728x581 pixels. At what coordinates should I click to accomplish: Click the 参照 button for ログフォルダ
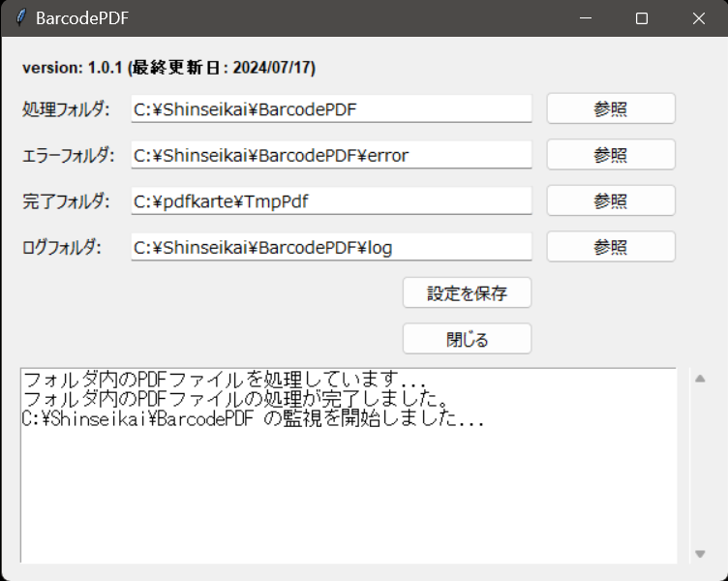tap(611, 247)
